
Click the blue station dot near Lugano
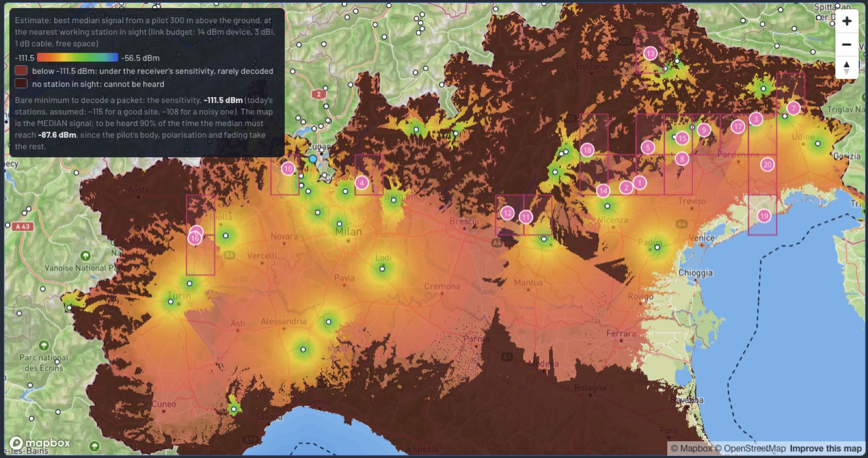313,159
